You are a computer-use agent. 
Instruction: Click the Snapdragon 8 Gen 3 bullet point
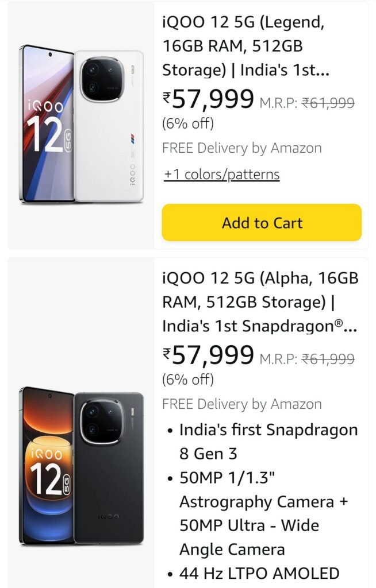(x=268, y=442)
